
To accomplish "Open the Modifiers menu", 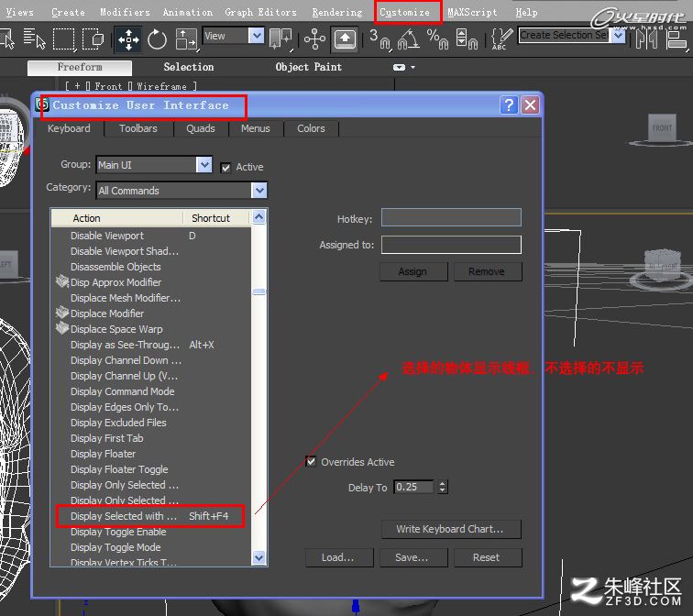I will [x=125, y=12].
